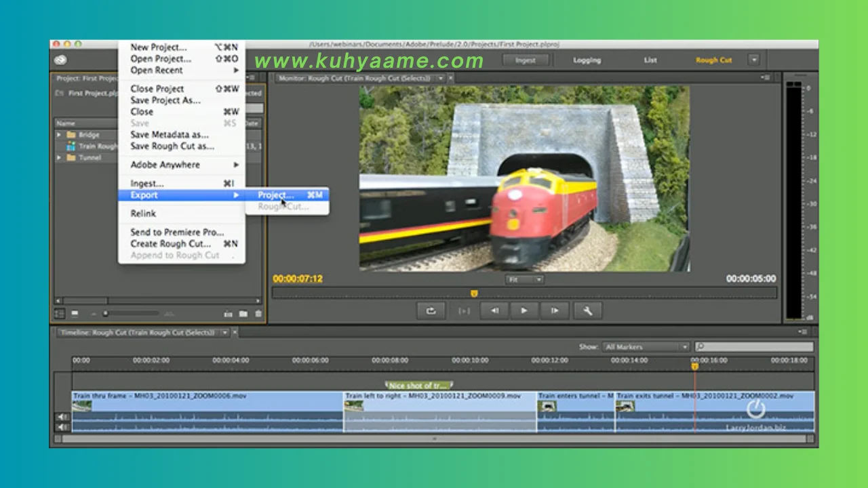Select the 'Train exits tunnel' clip

pos(715,411)
